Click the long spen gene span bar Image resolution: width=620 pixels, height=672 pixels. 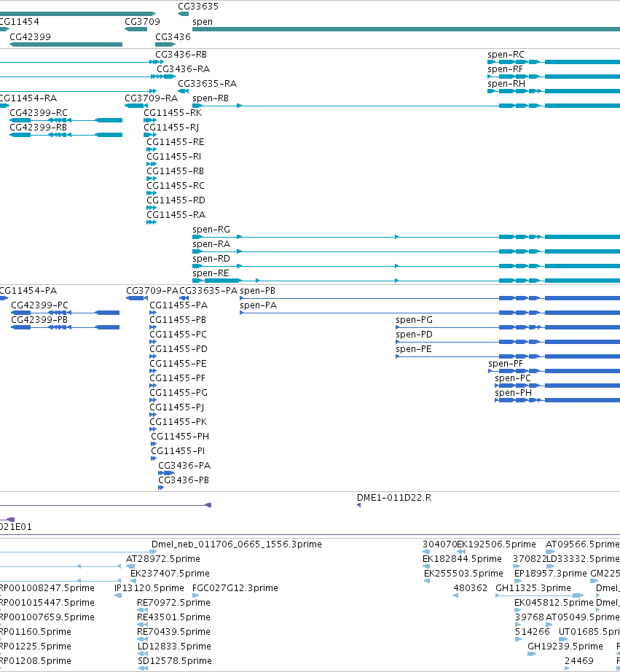(x=407, y=29)
